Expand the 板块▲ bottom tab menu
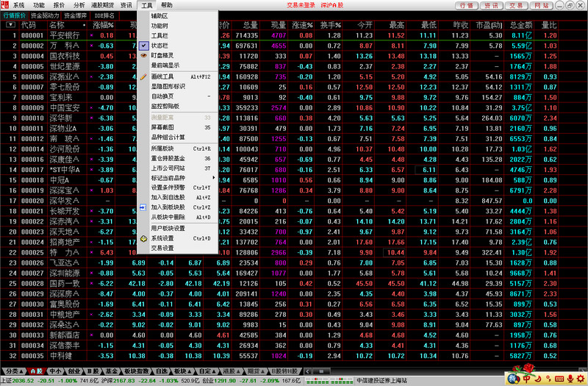Image resolution: width=588 pixels, height=386 pixels. coord(182,371)
